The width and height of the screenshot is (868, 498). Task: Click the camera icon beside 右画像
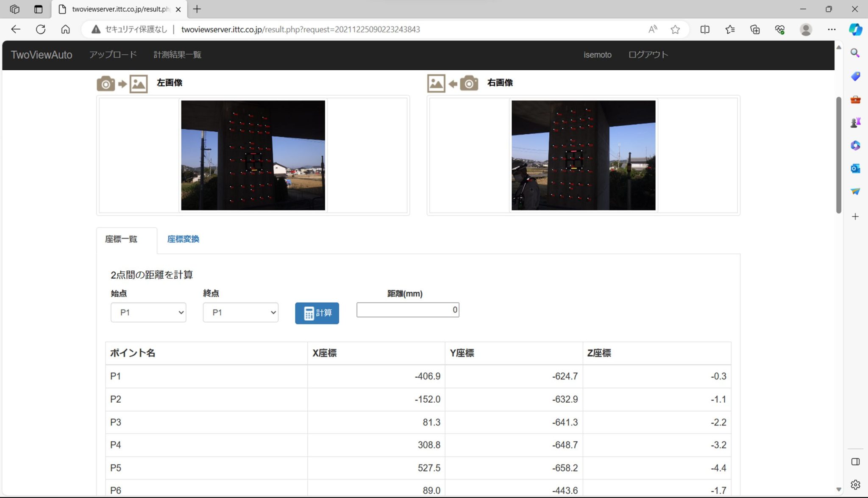tap(469, 83)
